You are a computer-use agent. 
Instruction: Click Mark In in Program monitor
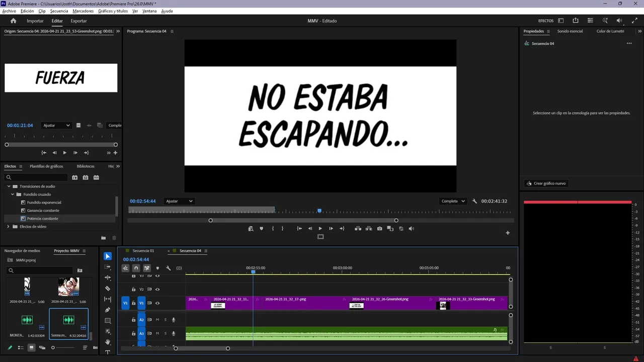tap(273, 229)
